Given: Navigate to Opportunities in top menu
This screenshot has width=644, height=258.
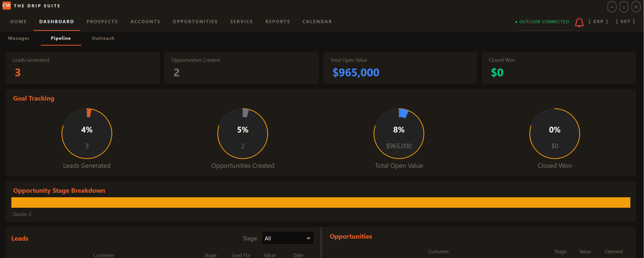Looking at the screenshot, I should pos(195,21).
